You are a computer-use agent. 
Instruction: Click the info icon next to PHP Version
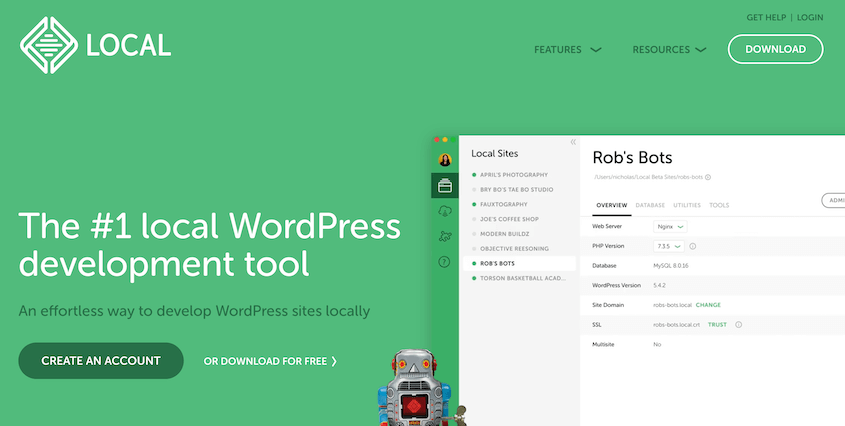click(692, 246)
